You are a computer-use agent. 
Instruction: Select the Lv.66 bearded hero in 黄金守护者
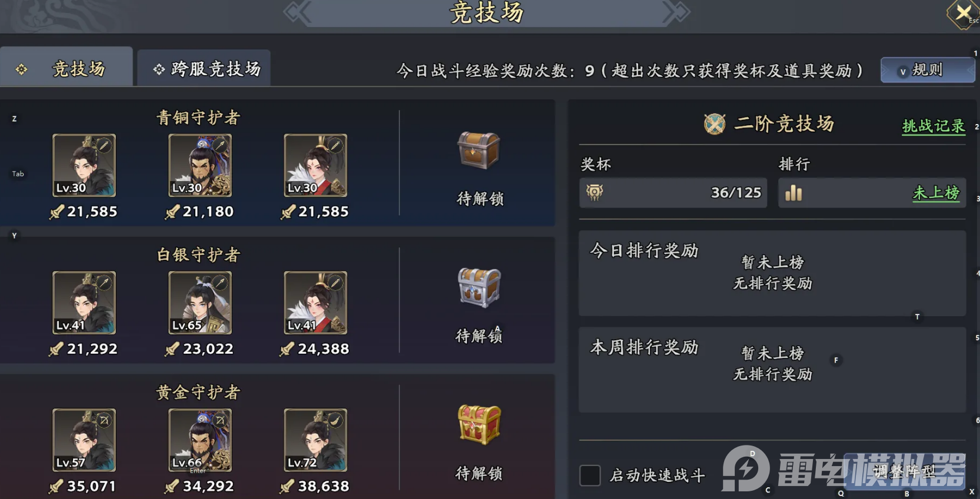tap(200, 440)
